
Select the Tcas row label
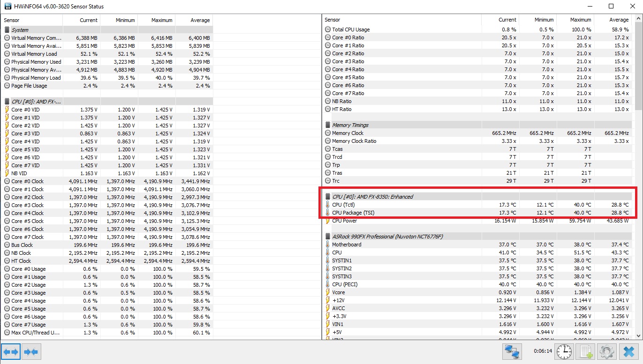click(x=337, y=149)
